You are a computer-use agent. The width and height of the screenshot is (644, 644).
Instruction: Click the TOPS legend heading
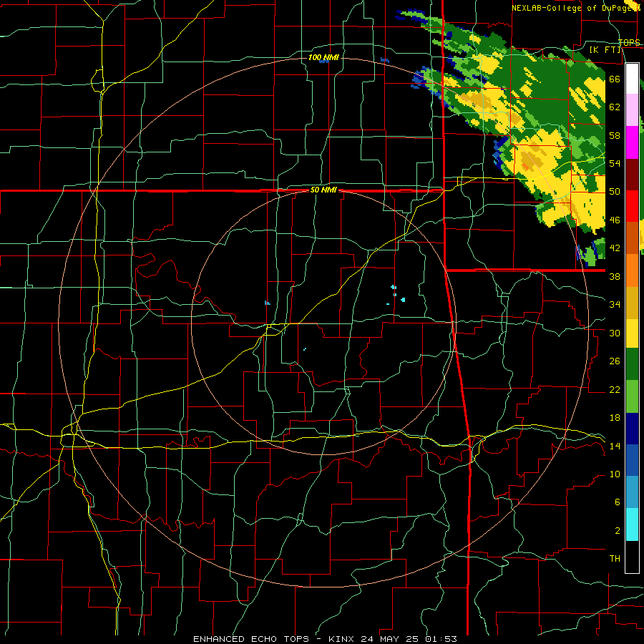pyautogui.click(x=629, y=42)
